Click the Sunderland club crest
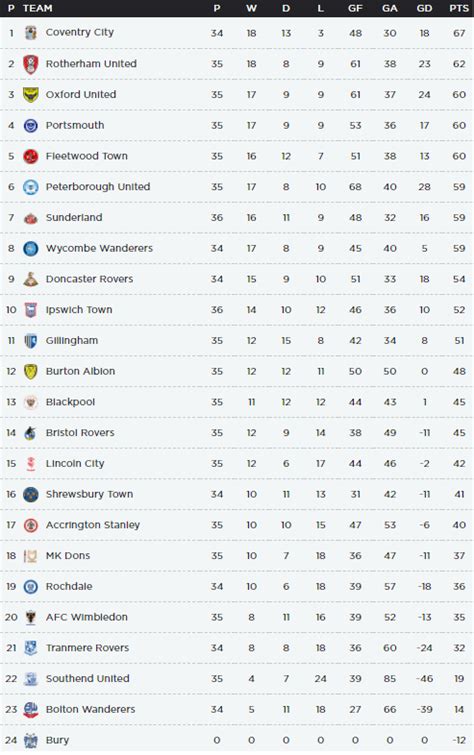The height and width of the screenshot is (755, 474). click(31, 218)
